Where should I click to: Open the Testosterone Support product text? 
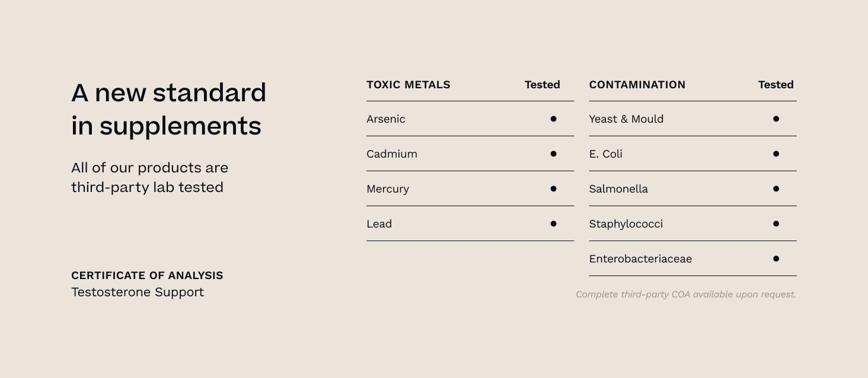click(x=138, y=292)
